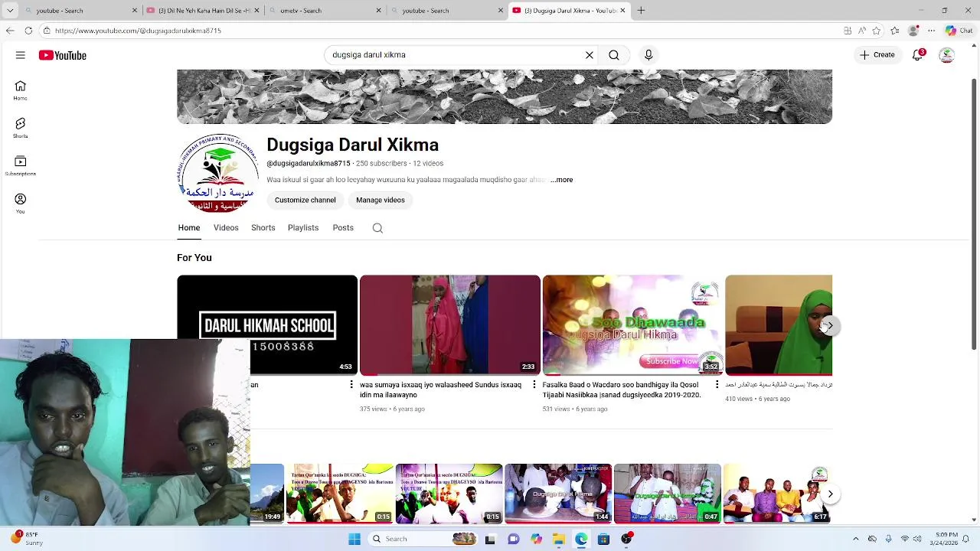This screenshot has height=551, width=980.
Task: Switch to the Videos channel tab
Action: click(x=226, y=228)
